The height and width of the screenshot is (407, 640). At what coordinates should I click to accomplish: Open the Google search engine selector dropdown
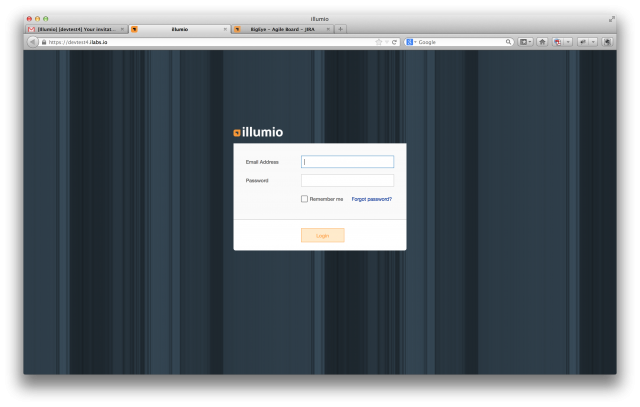coord(411,42)
